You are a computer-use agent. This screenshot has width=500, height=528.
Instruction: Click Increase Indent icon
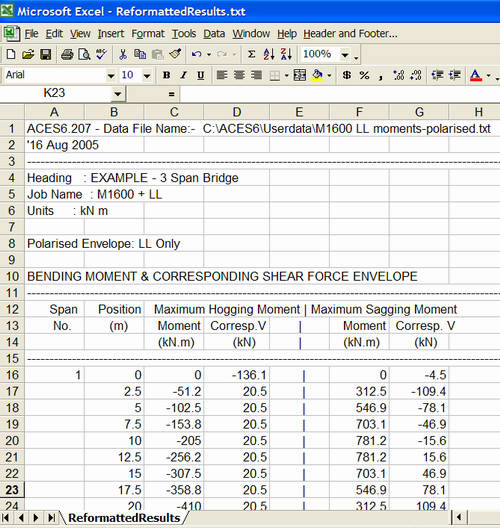455,75
